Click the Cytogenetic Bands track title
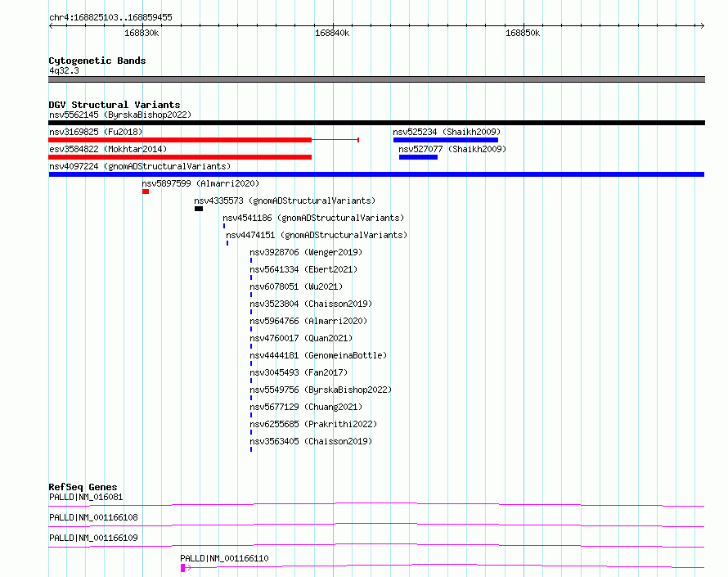 [x=97, y=61]
